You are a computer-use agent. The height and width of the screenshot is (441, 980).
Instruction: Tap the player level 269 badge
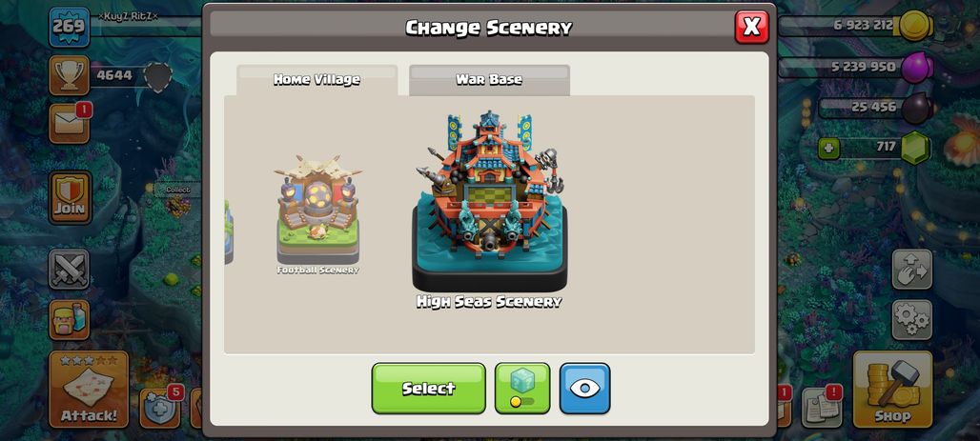pyautogui.click(x=69, y=27)
